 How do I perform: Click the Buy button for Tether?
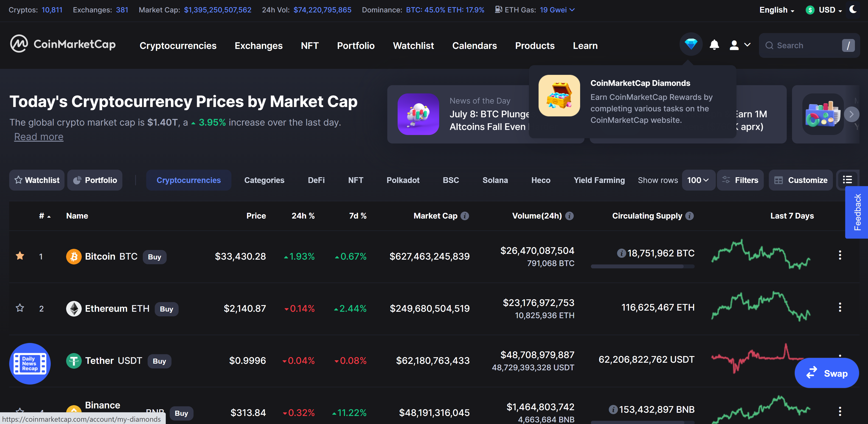pyautogui.click(x=159, y=361)
